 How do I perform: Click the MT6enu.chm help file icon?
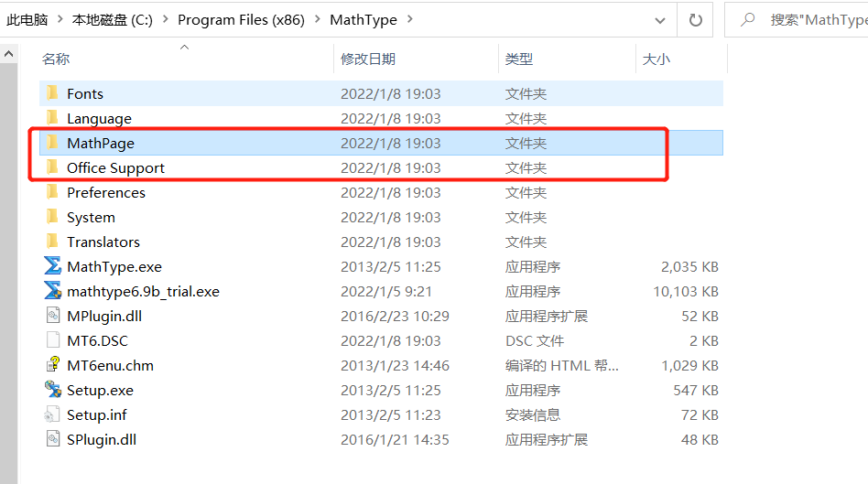[52, 365]
